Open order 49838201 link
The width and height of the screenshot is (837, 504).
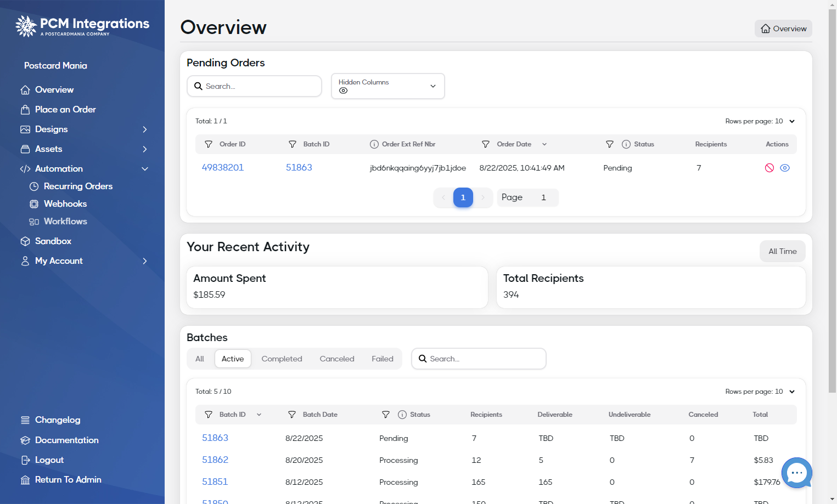pos(223,167)
